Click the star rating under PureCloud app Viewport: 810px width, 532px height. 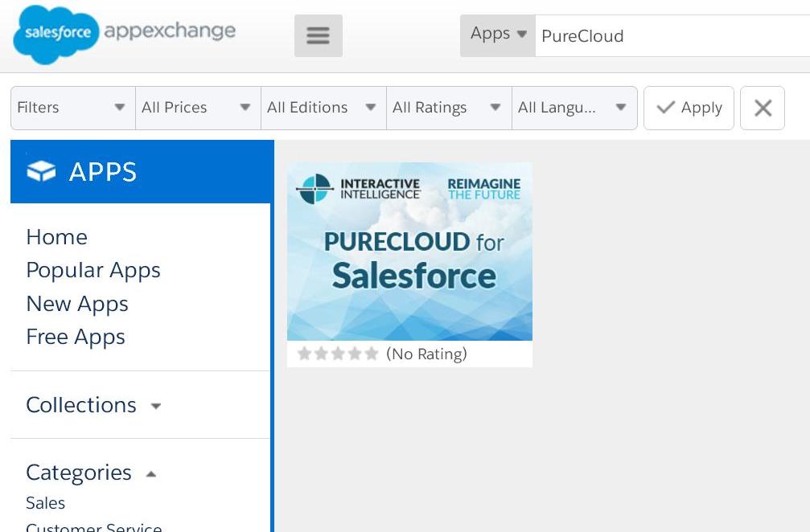pos(338,354)
